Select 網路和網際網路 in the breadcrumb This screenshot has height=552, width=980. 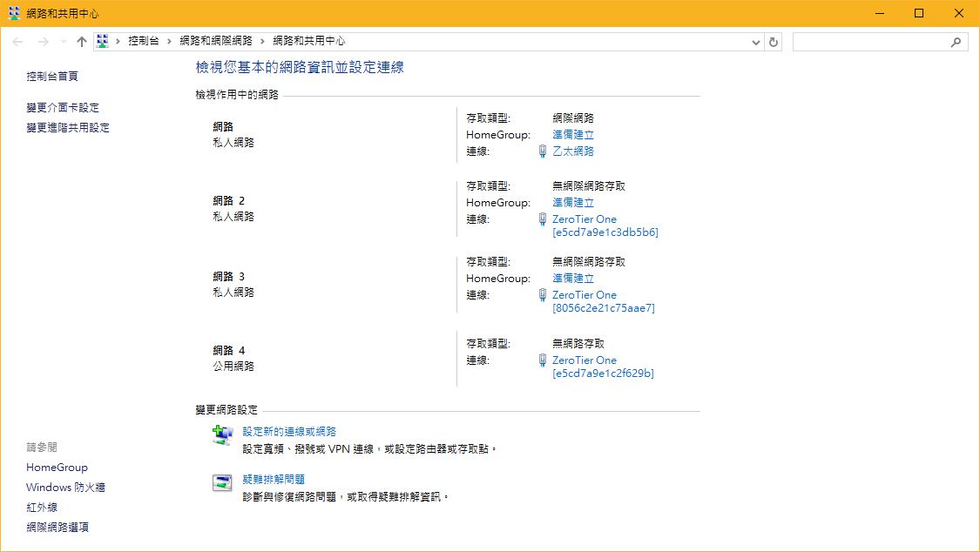(x=215, y=41)
